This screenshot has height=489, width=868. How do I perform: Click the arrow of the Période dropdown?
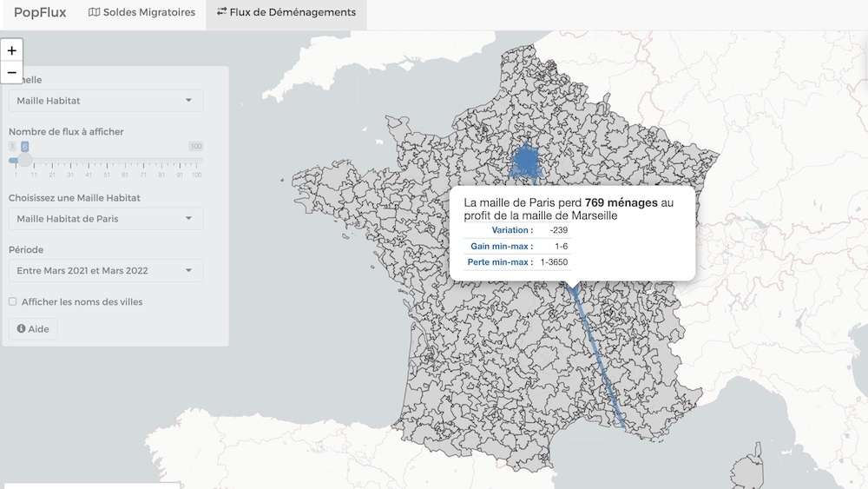[188, 270]
